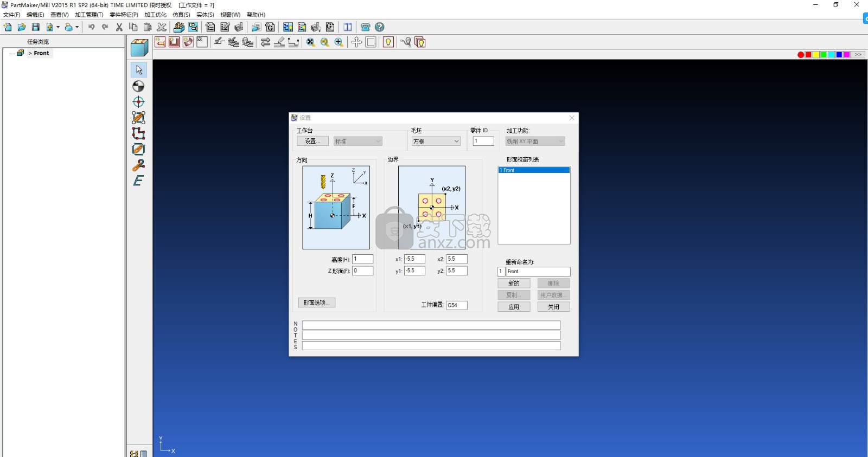
Task: Click the 零件 ID input field
Action: point(483,141)
